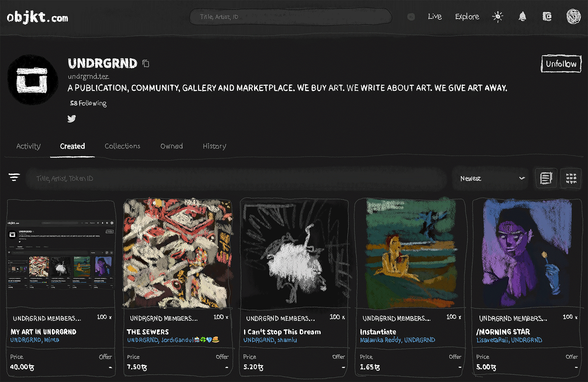The image size is (588, 382).
Task: Click the 40.00 tez price
Action: pos(22,367)
